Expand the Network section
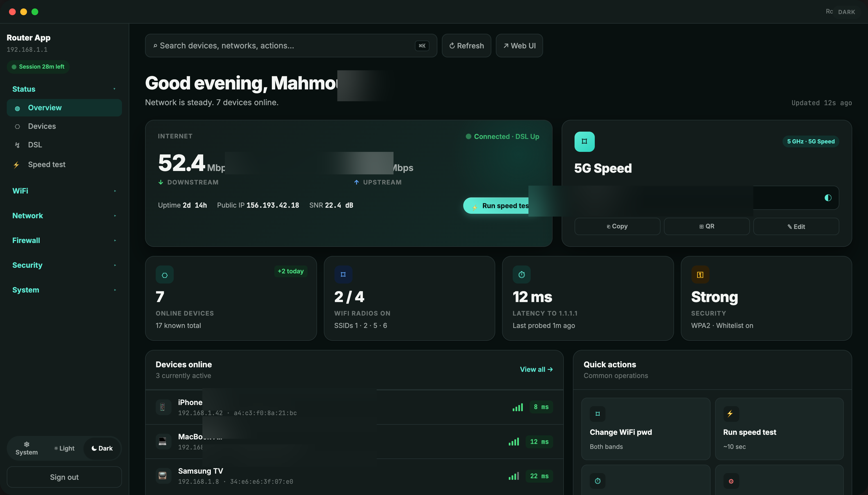The image size is (868, 495). click(64, 216)
